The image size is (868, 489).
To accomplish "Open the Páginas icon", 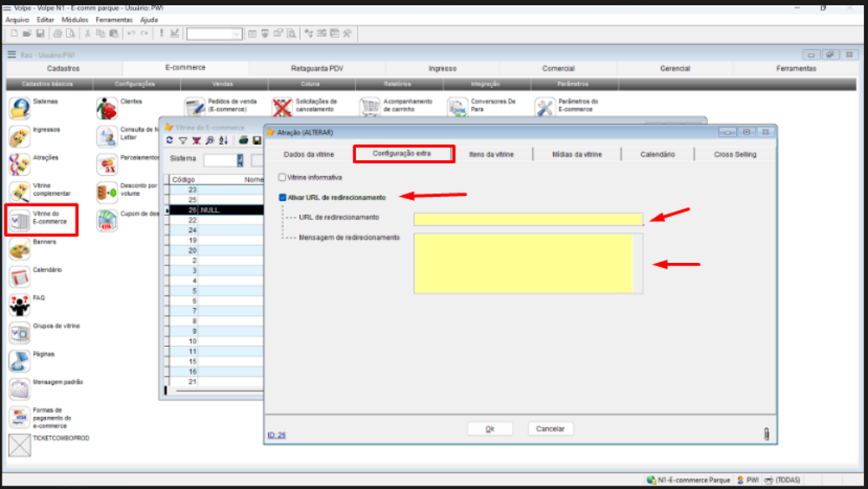I will click(19, 361).
